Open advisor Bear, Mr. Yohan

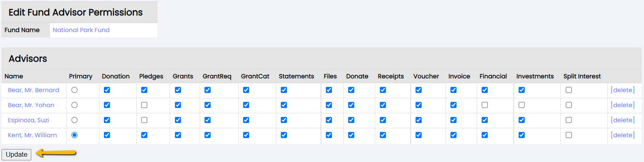tap(31, 105)
